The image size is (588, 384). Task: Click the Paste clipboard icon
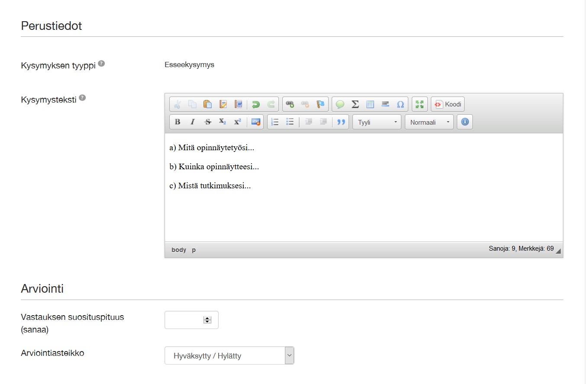tap(207, 104)
